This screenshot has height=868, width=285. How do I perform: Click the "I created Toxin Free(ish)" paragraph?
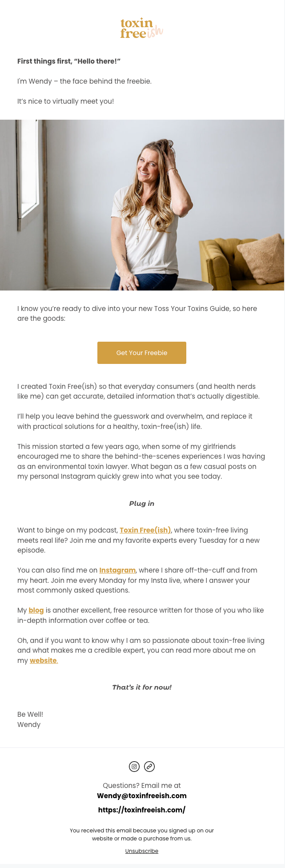pos(138,391)
